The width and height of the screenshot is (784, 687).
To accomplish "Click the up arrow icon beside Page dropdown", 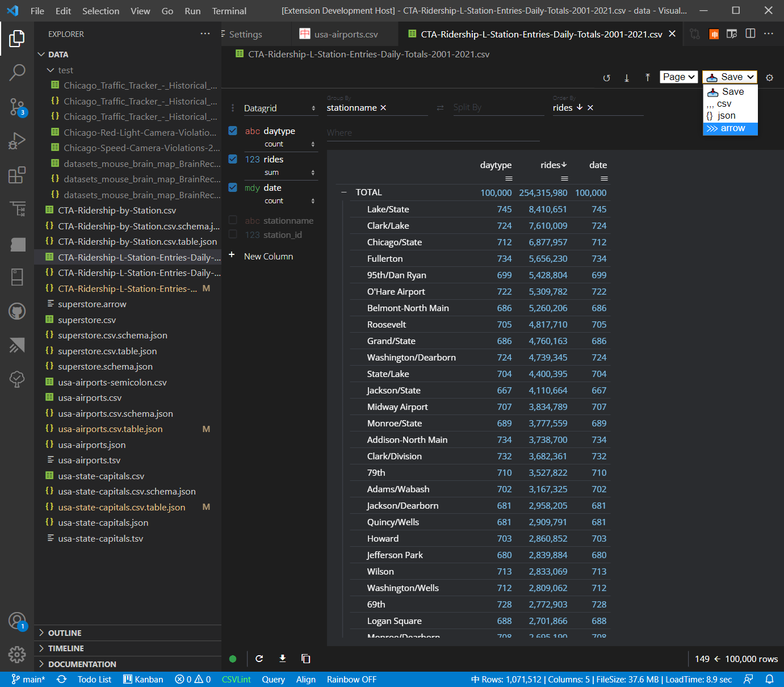I will click(648, 78).
